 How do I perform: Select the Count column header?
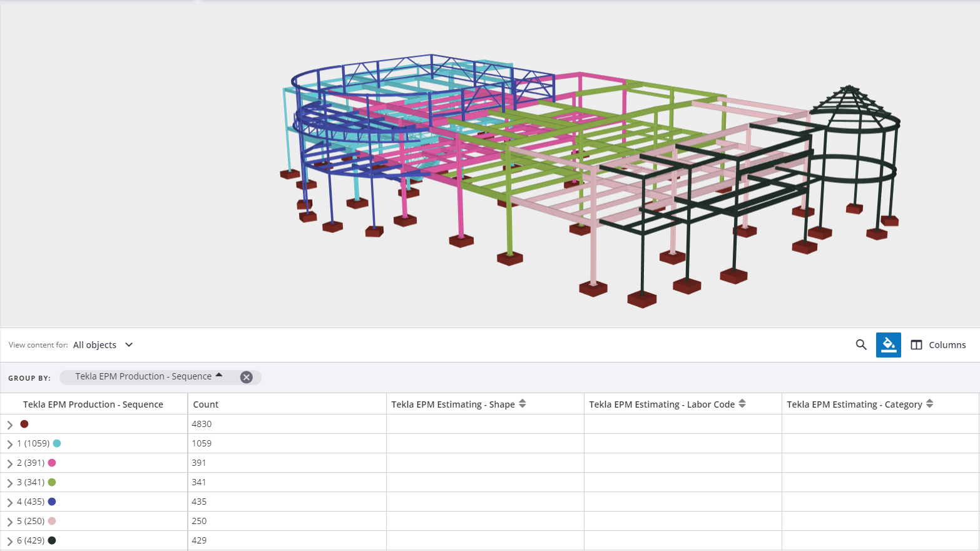point(206,404)
